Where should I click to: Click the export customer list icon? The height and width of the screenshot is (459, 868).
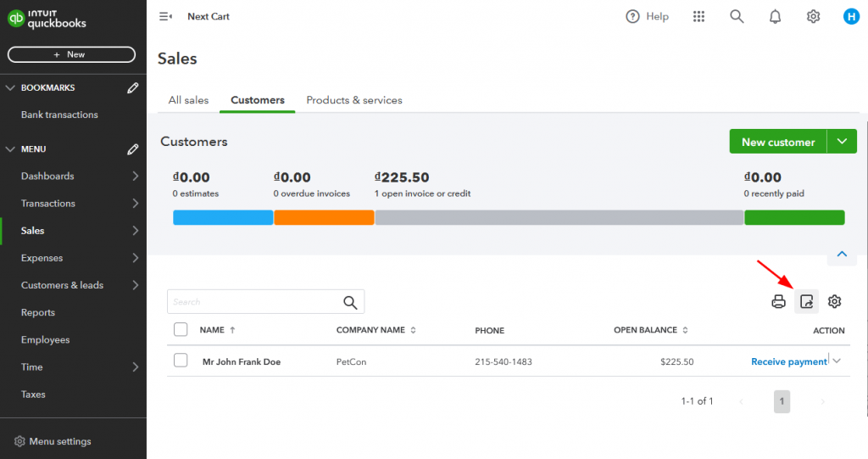tap(807, 301)
